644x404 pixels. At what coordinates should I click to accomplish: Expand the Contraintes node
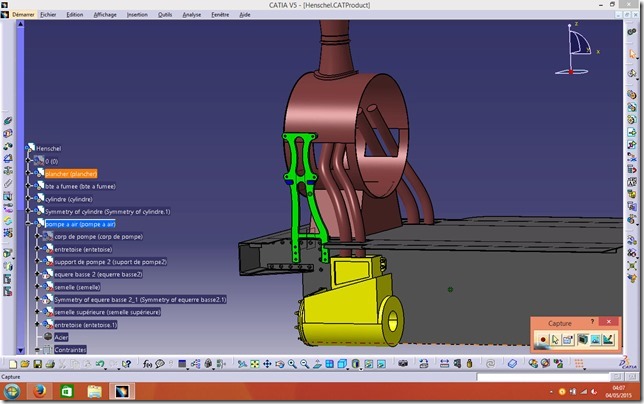37,350
